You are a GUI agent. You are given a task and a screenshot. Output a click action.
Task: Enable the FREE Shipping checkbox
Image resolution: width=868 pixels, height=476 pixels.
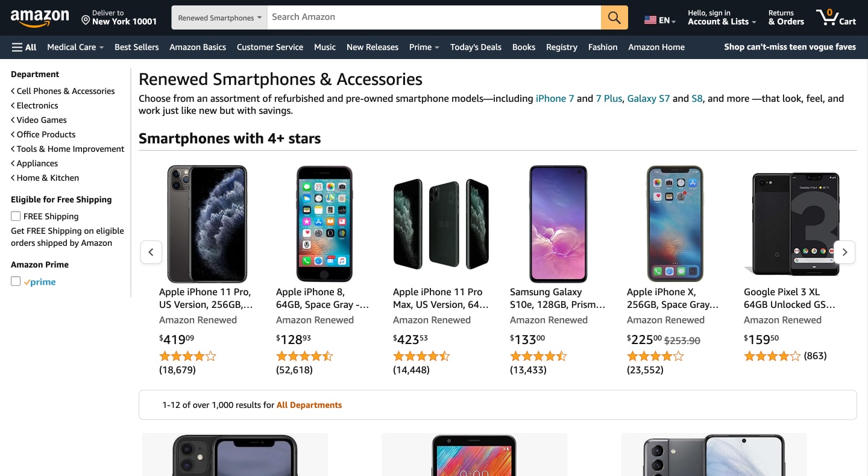(16, 216)
